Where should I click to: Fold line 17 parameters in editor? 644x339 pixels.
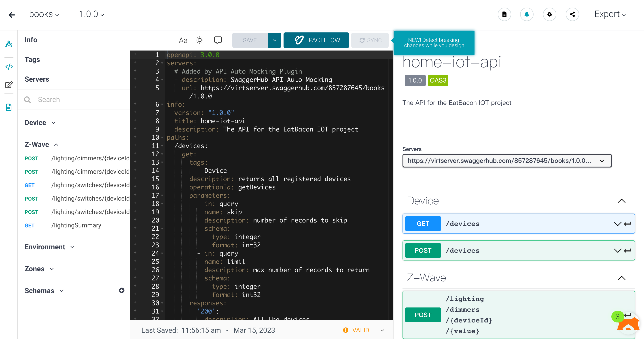point(162,195)
